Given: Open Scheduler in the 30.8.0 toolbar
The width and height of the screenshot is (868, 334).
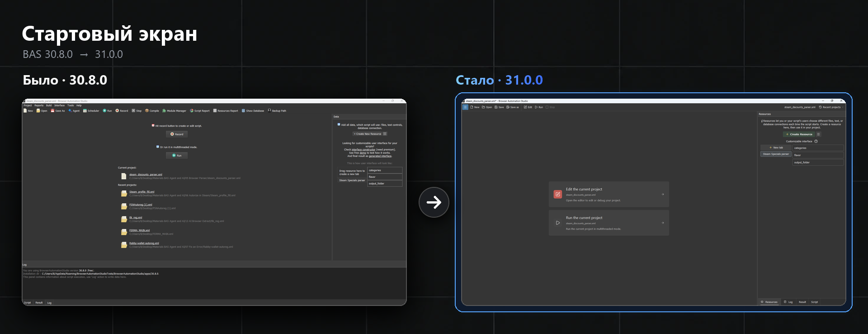Looking at the screenshot, I should click(91, 110).
